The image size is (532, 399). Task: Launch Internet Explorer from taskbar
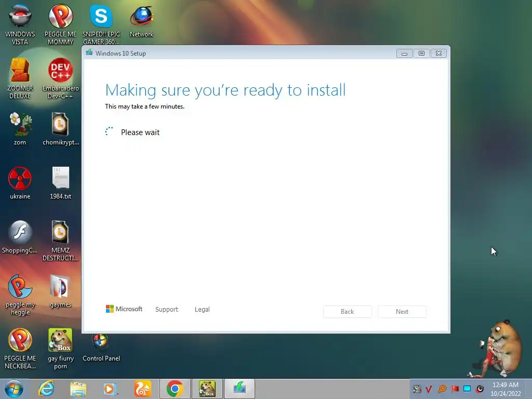pos(46,389)
